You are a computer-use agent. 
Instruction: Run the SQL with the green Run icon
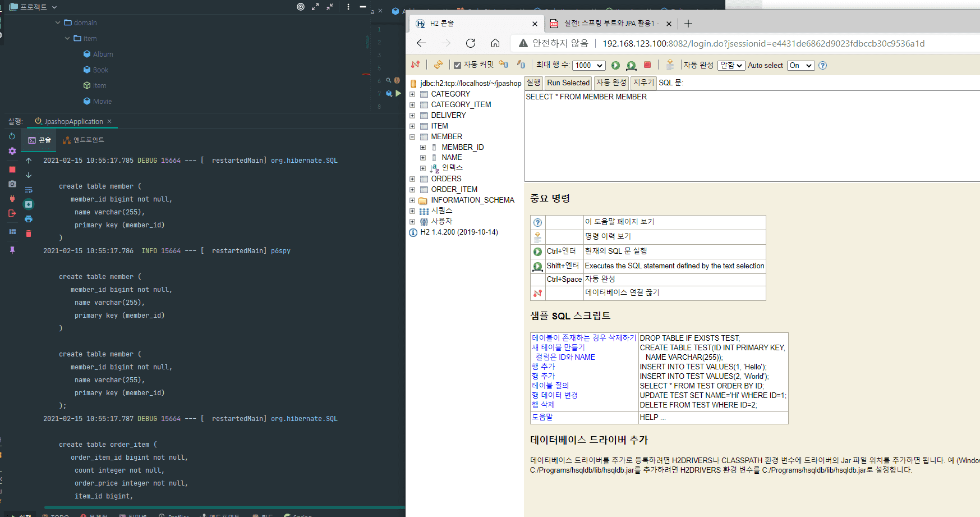(x=615, y=65)
